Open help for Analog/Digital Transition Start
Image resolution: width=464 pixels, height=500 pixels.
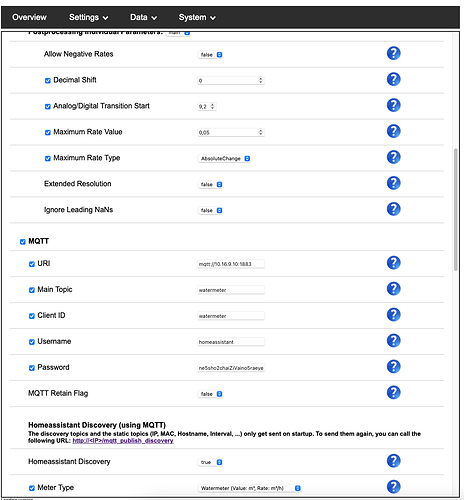point(393,105)
